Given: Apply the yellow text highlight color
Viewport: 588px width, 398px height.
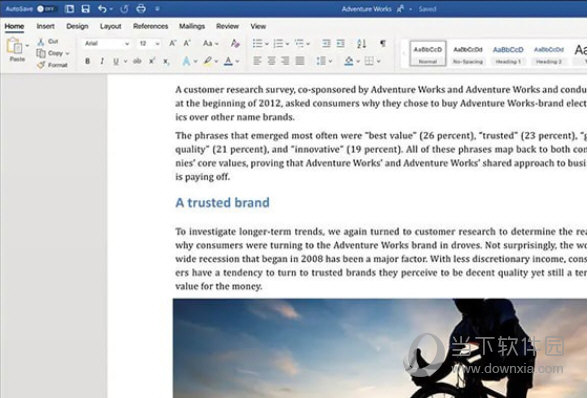Looking at the screenshot, I should coord(207,61).
